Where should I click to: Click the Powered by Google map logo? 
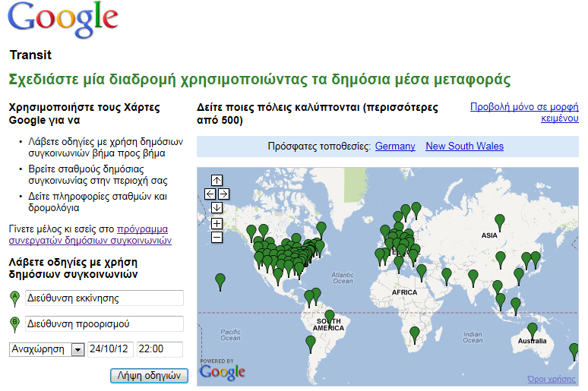[222, 369]
